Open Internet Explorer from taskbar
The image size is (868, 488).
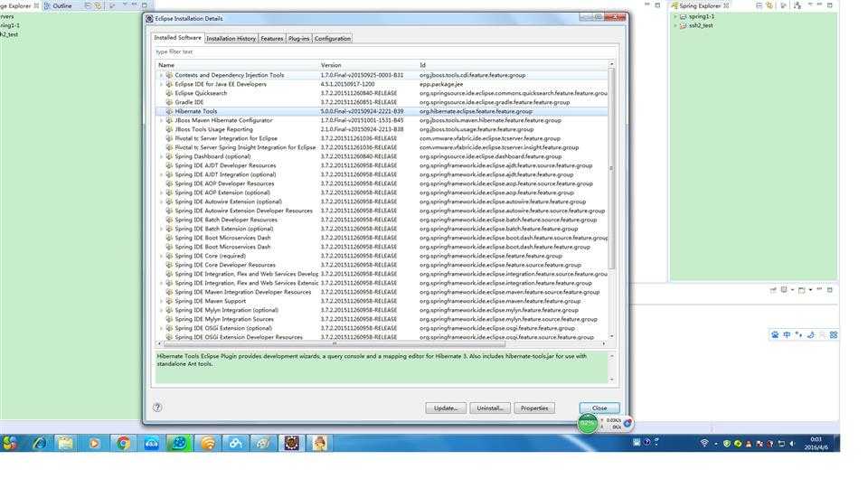click(40, 443)
